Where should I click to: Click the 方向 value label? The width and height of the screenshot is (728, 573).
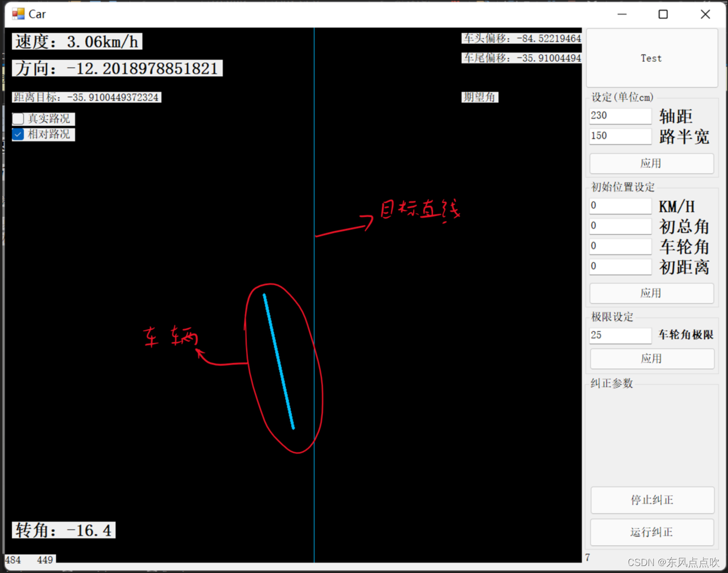click(118, 69)
